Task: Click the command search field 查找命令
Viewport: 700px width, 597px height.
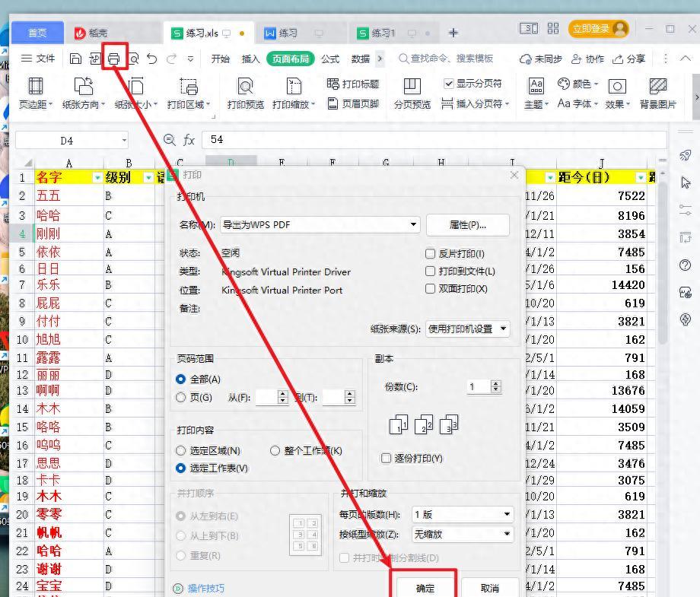Action: click(447, 59)
